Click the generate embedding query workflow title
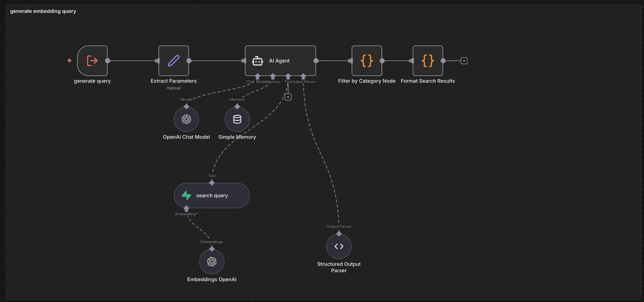The height and width of the screenshot is (302, 644). [x=43, y=11]
